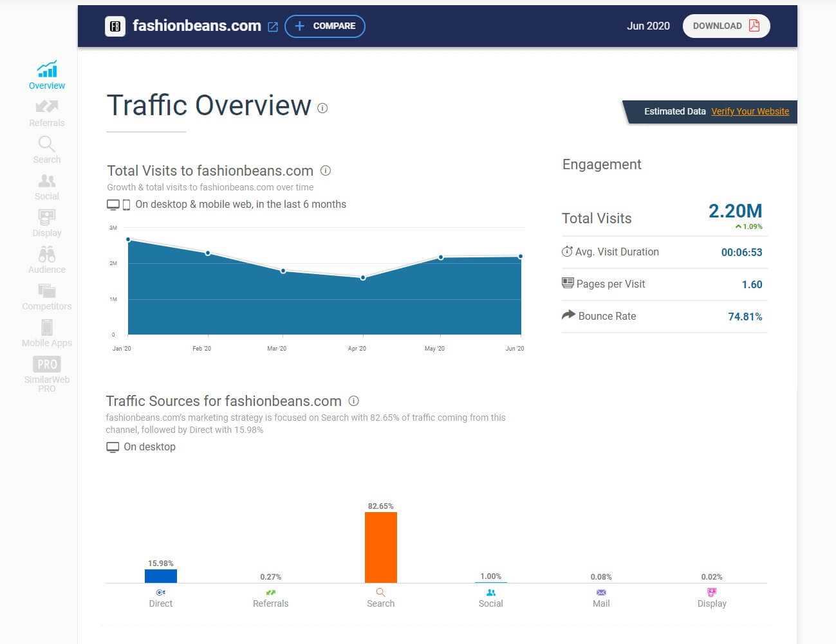The width and height of the screenshot is (836, 644).
Task: Open the Overview sidebar section
Action: point(47,75)
